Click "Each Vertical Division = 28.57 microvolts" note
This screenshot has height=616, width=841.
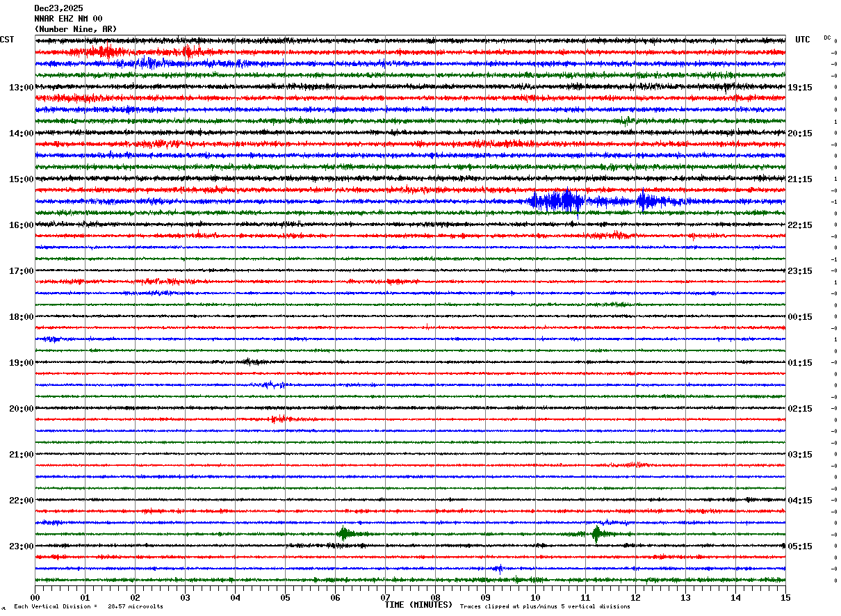(88, 606)
